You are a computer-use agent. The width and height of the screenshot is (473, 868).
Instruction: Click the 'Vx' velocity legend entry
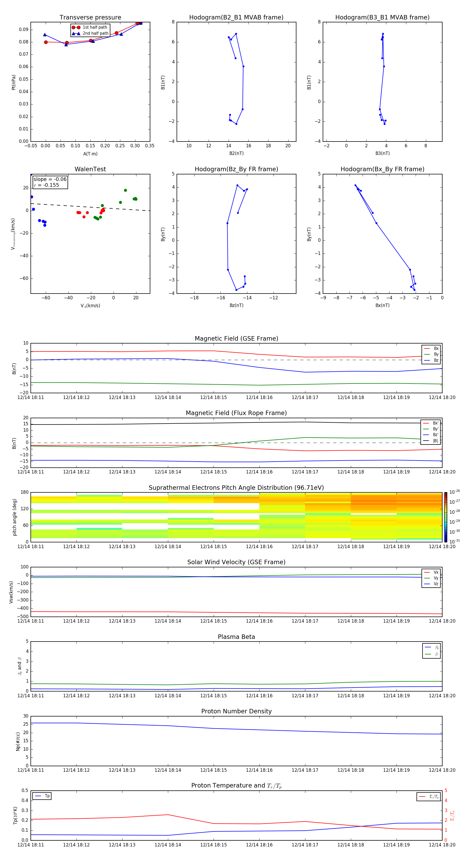point(431,572)
